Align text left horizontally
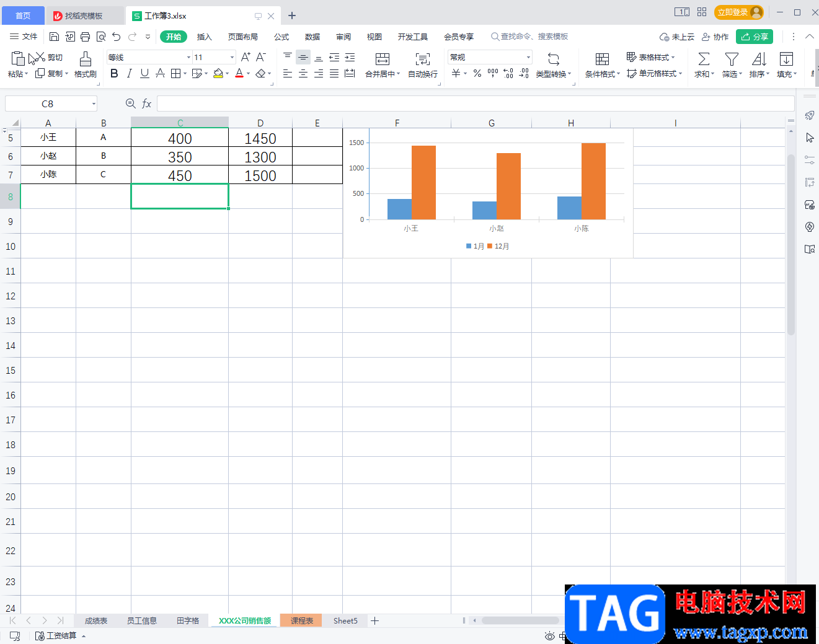The image size is (819, 644). coord(288,73)
